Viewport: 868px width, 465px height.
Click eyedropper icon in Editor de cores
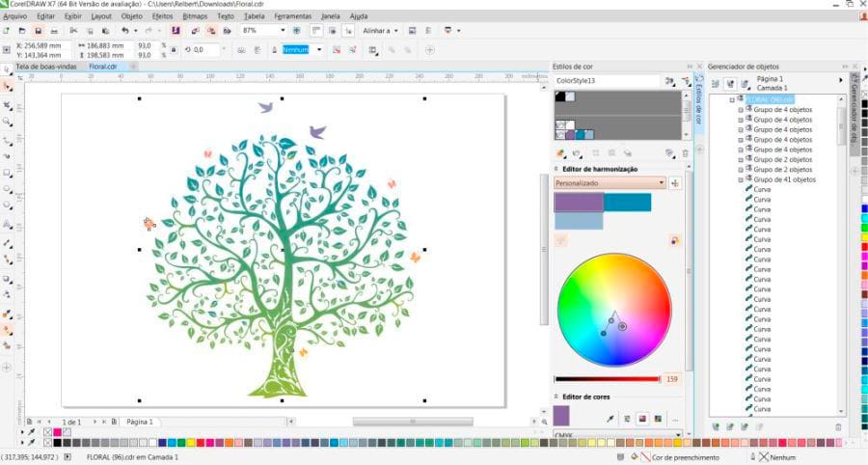coord(610,419)
